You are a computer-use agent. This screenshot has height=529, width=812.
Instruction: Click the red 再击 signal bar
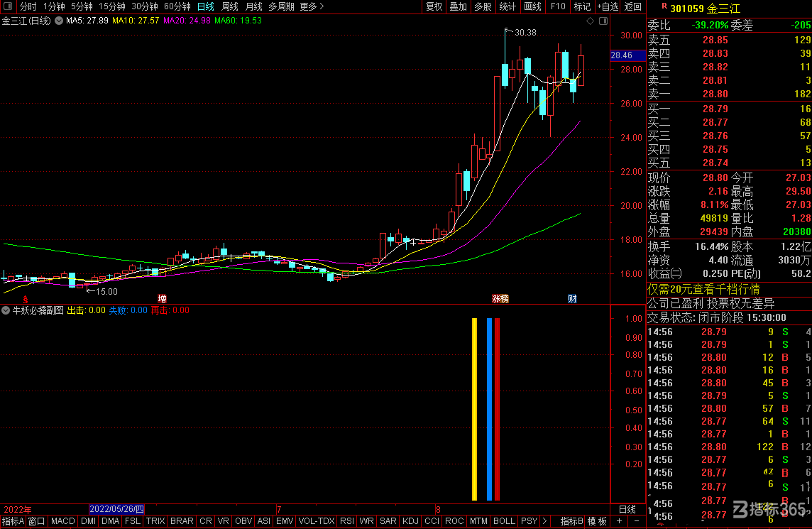click(497, 409)
